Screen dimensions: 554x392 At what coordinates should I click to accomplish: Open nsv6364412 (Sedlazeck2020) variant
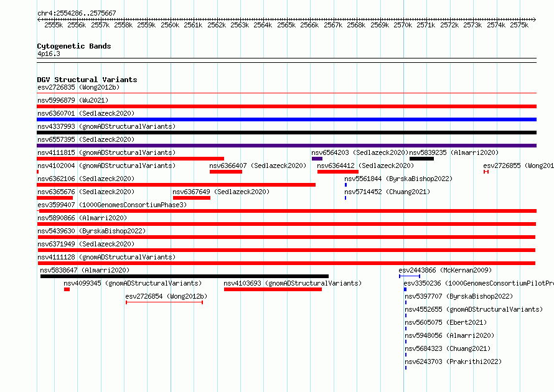(x=365, y=166)
